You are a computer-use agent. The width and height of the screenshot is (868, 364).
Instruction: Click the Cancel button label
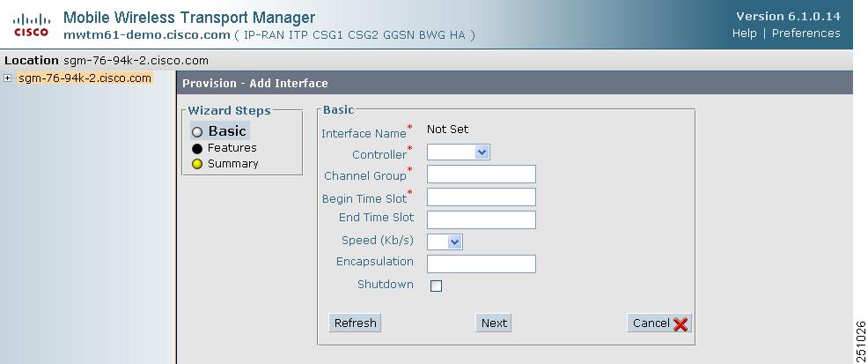[x=651, y=323]
